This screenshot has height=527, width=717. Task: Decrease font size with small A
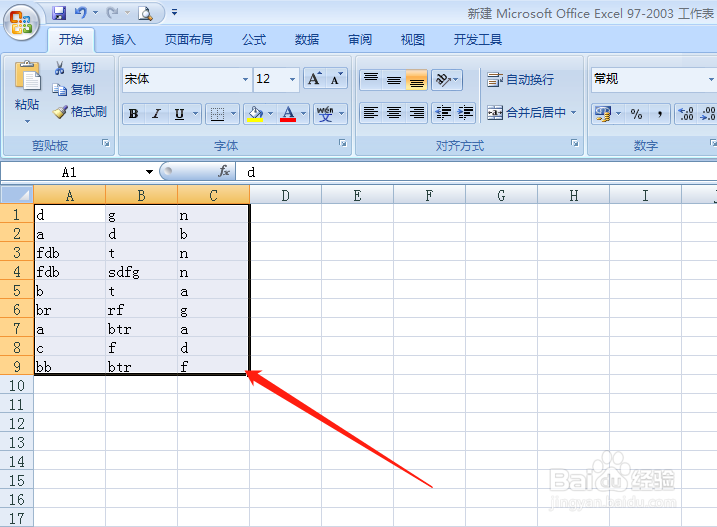(x=337, y=79)
